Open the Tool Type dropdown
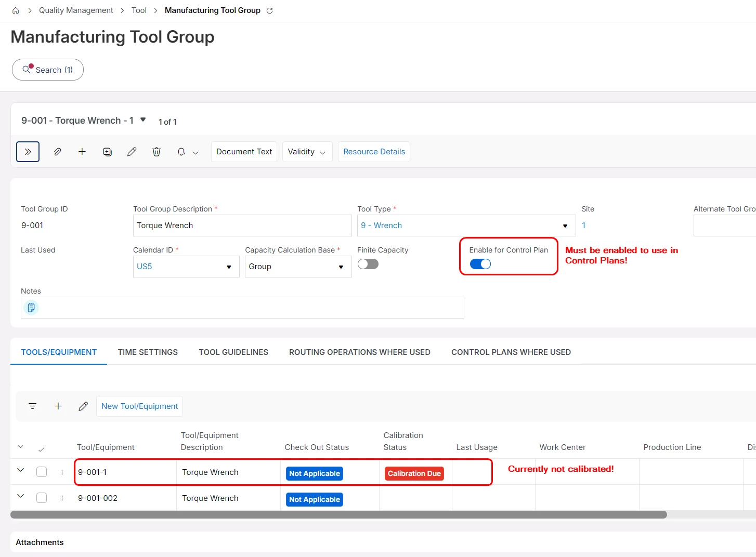 565,226
